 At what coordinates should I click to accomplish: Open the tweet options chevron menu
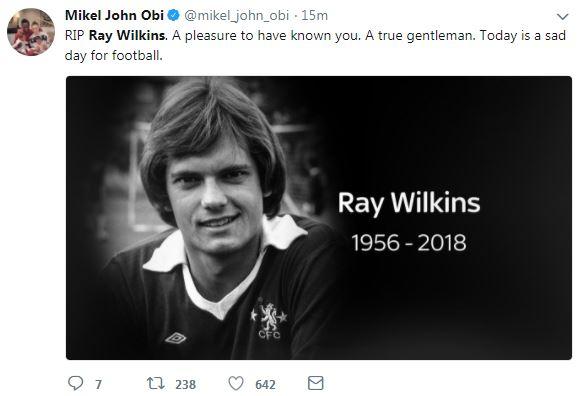tap(563, 17)
